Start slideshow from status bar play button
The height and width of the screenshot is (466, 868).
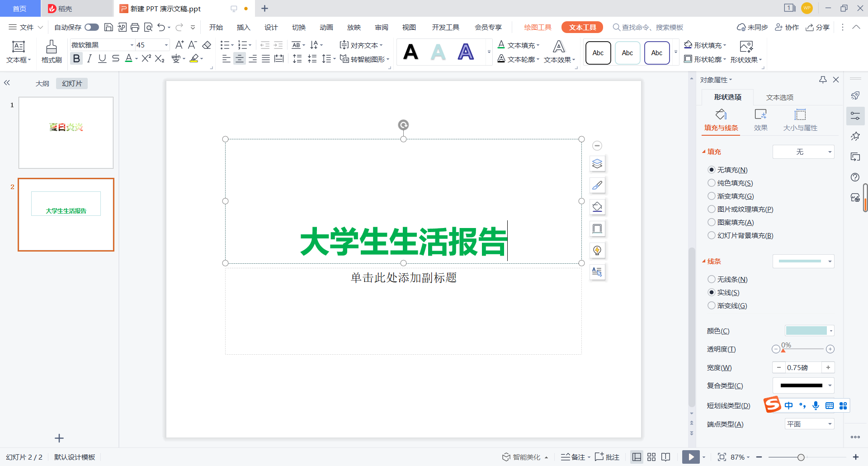coord(691,457)
